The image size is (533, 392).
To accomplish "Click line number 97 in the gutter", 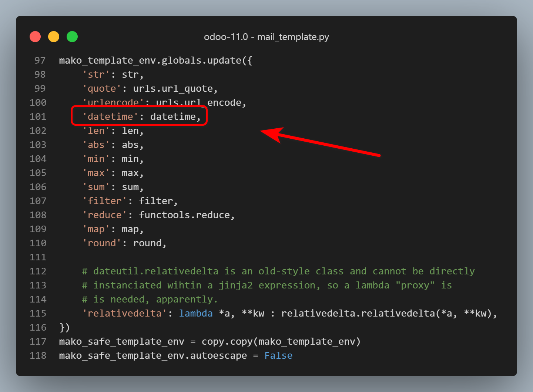I will [40, 61].
